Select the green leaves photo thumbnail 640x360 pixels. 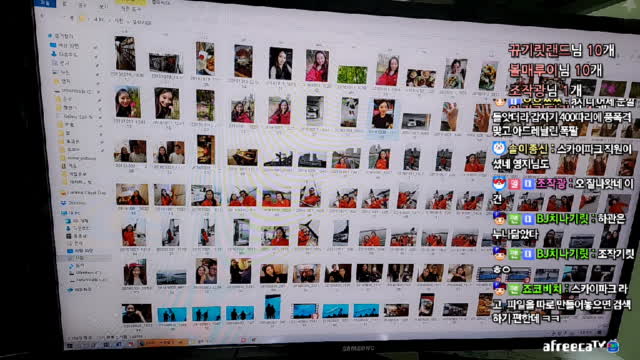352,75
